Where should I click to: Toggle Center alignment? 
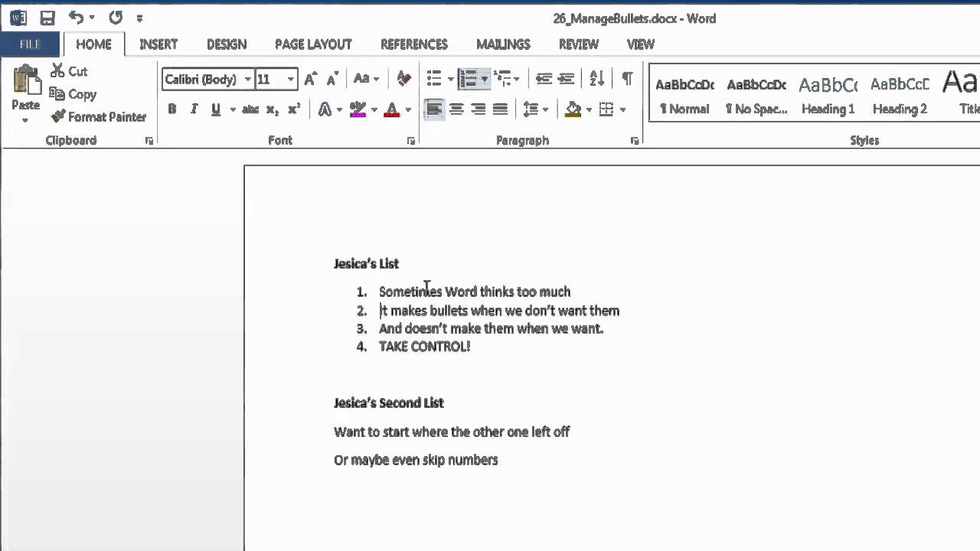click(x=456, y=109)
